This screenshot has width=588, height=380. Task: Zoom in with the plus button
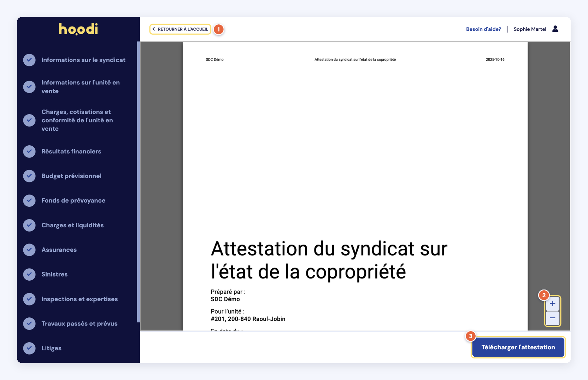[553, 304]
